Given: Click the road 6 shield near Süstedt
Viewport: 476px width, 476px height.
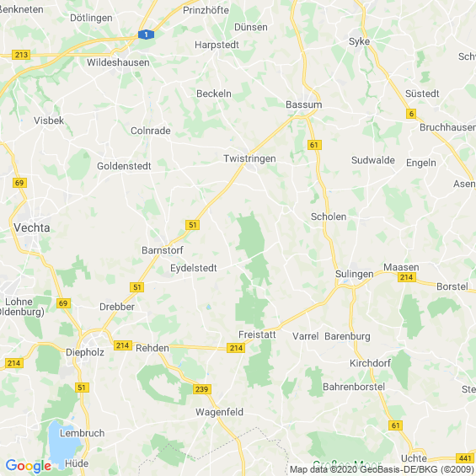Looking at the screenshot, I should [x=411, y=114].
